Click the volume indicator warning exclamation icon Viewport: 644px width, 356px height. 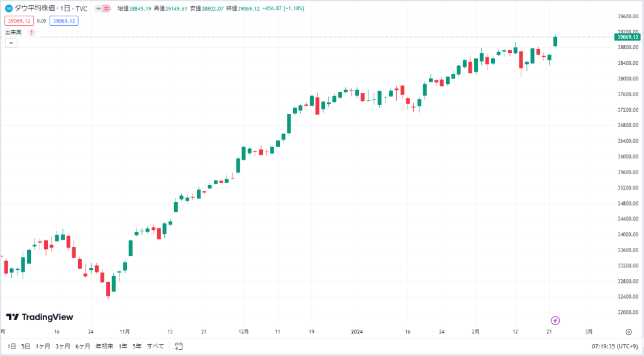31,33
